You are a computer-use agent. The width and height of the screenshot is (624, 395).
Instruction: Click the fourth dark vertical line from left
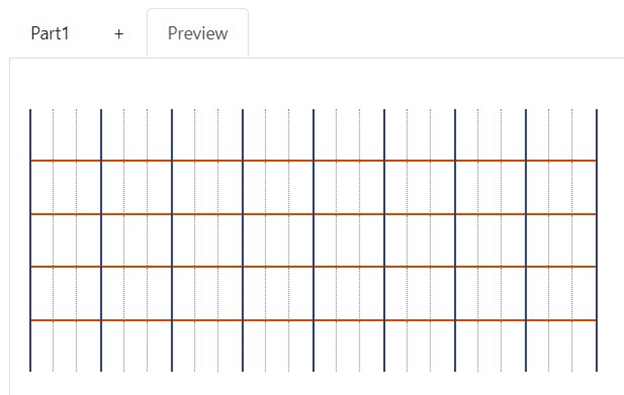243,240
